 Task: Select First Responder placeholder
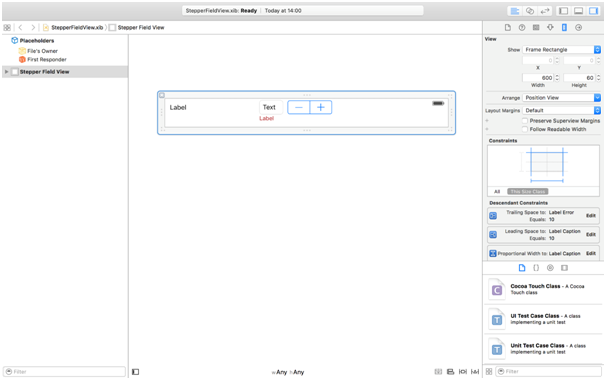pos(43,60)
